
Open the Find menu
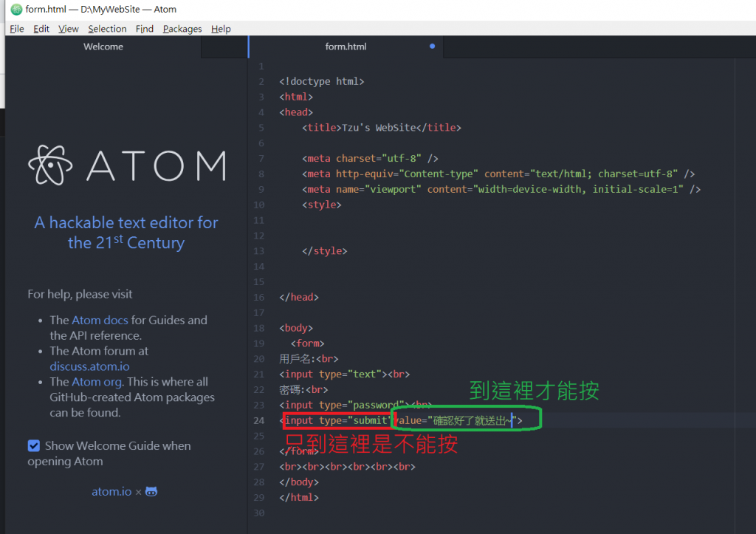click(144, 29)
